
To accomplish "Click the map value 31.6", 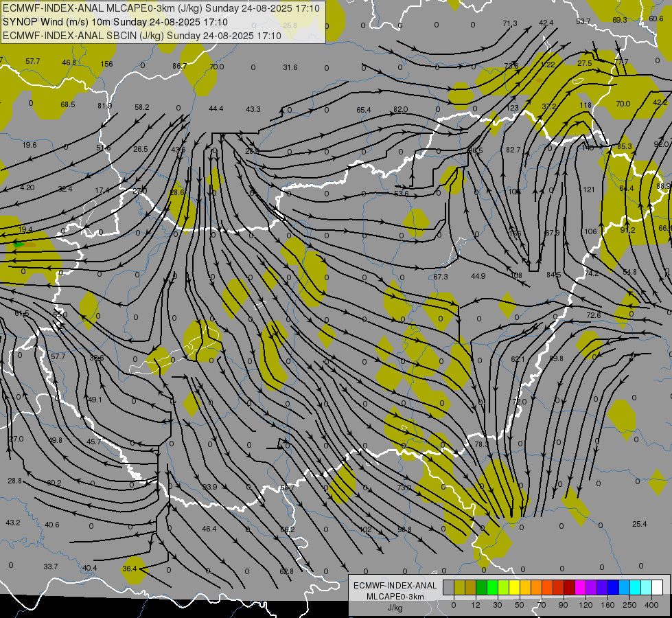I will tap(290, 67).
